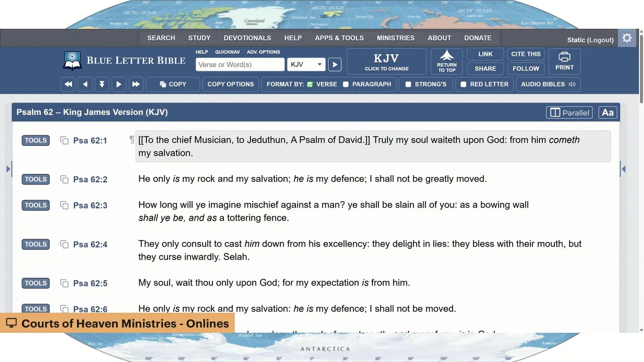Copy verse Psa 62:1 with its copy icon
644x362 pixels.
[64, 141]
